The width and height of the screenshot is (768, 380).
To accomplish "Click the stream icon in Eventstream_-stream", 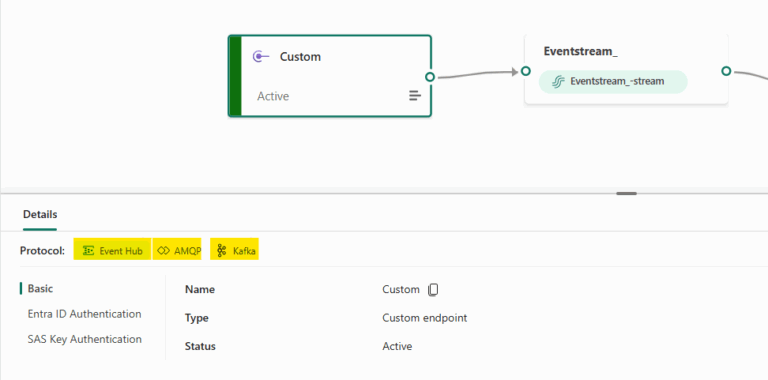I will tap(558, 81).
